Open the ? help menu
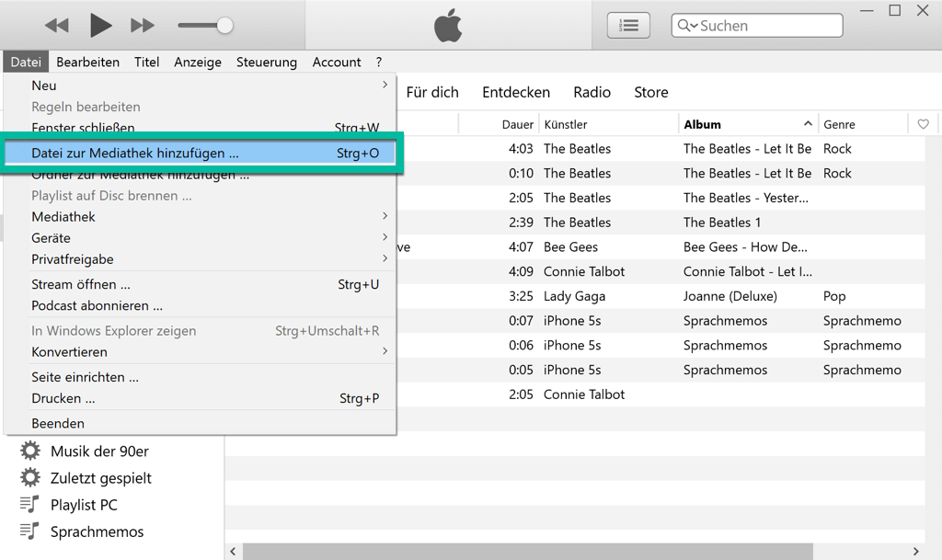942x560 pixels. [378, 62]
